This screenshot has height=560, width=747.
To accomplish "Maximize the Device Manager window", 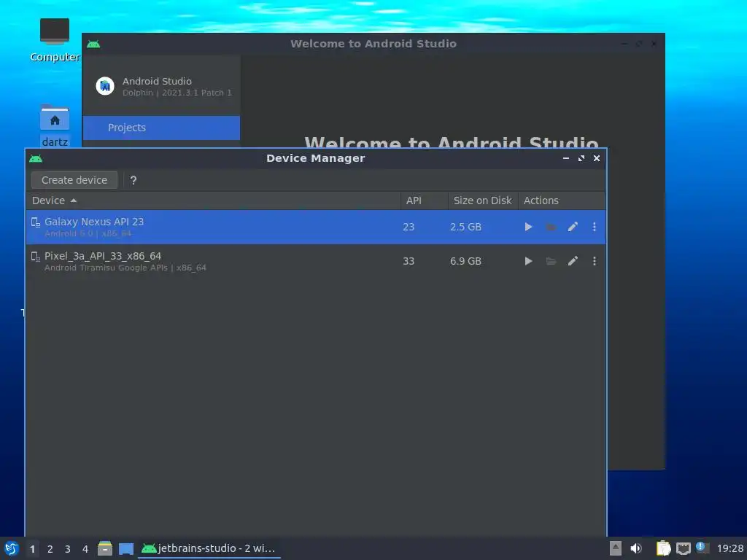I will coord(581,158).
